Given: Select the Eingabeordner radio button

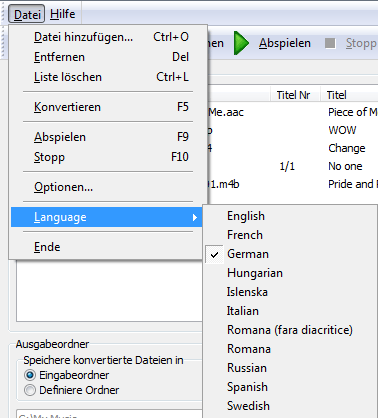Looking at the screenshot, I should click(x=30, y=375).
